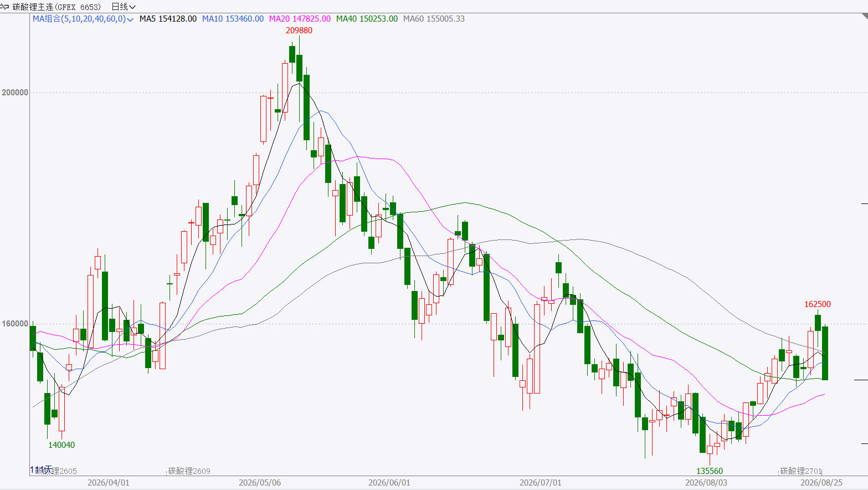Click the 2026/08/25 date axis label
This screenshot has width=868, height=490.
click(821, 483)
